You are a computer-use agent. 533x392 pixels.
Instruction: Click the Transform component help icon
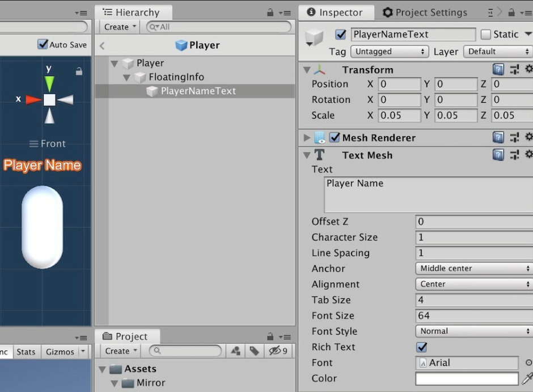pyautogui.click(x=498, y=70)
